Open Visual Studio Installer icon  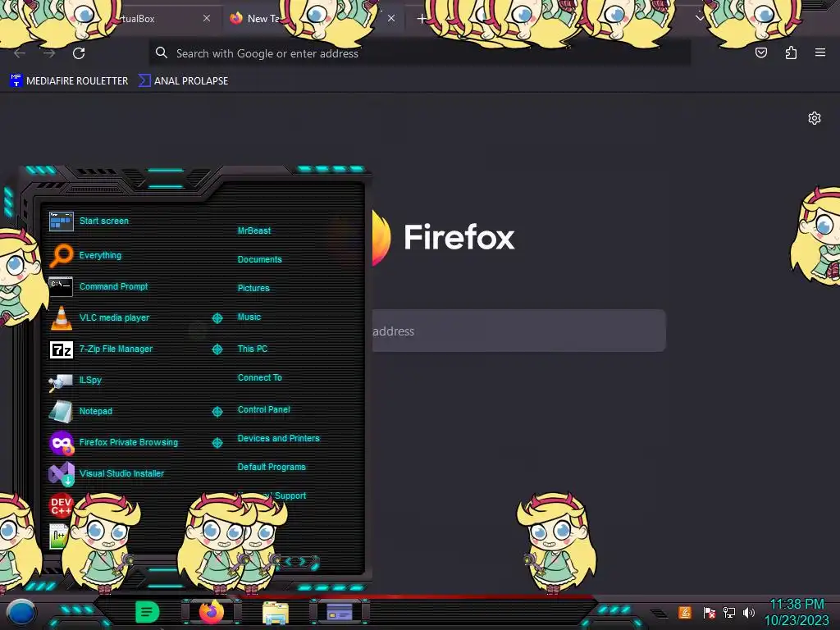(x=61, y=473)
